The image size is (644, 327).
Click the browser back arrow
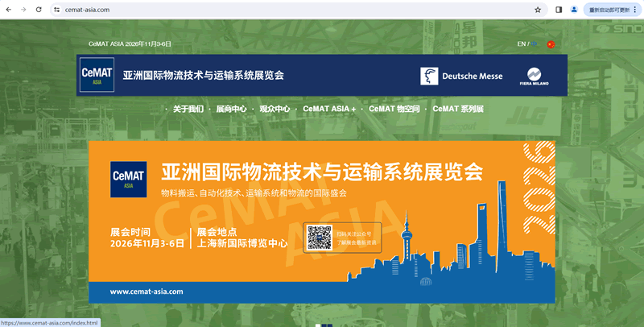tap(9, 10)
